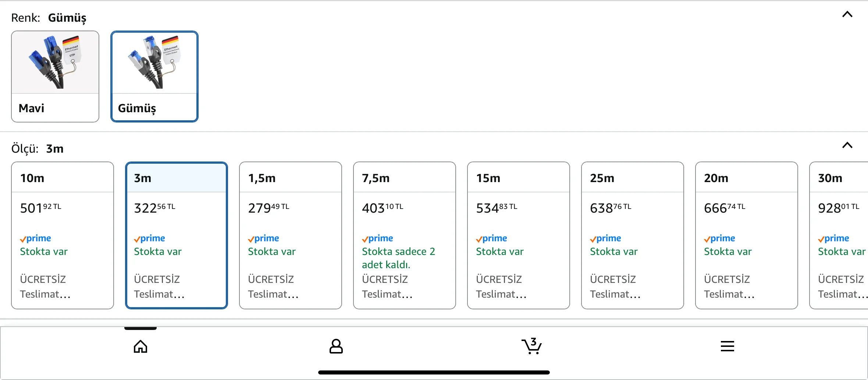Collapse the Renk color section

(x=847, y=15)
